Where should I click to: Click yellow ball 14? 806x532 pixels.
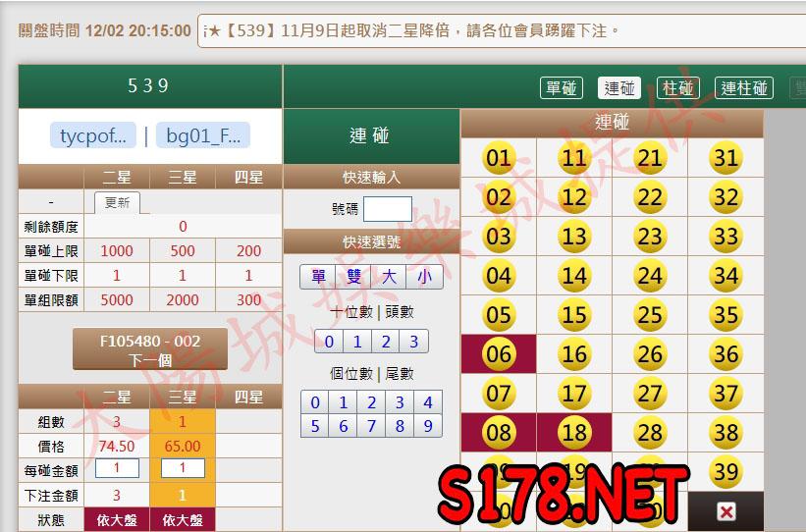click(574, 276)
